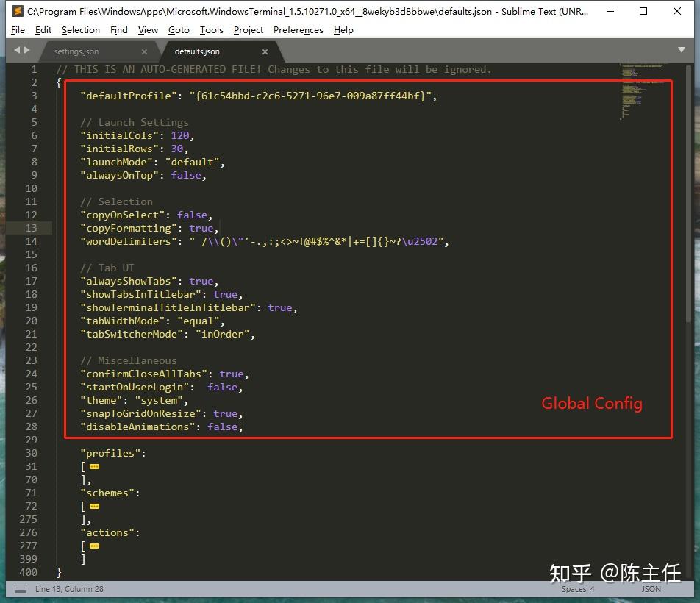Click the "profiles" key
700x603 pixels.
click(x=110, y=454)
